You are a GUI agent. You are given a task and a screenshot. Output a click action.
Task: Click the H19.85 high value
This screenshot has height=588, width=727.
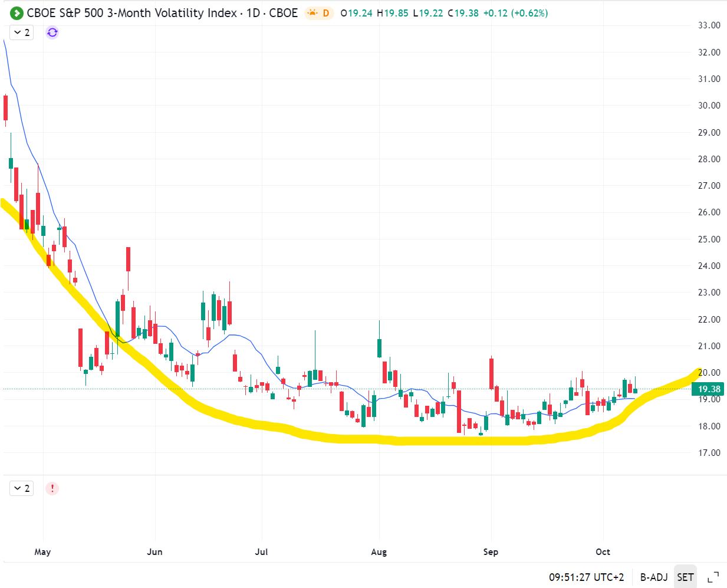(x=393, y=13)
